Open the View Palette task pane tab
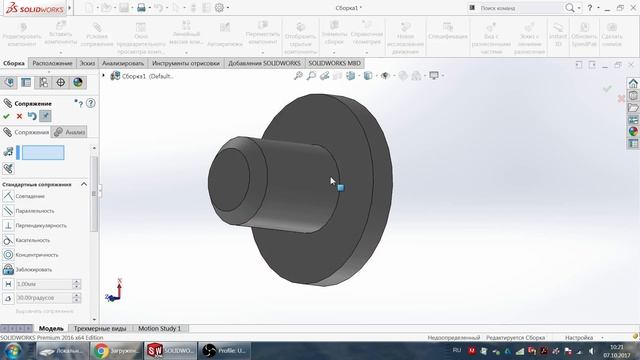 tap(633, 120)
